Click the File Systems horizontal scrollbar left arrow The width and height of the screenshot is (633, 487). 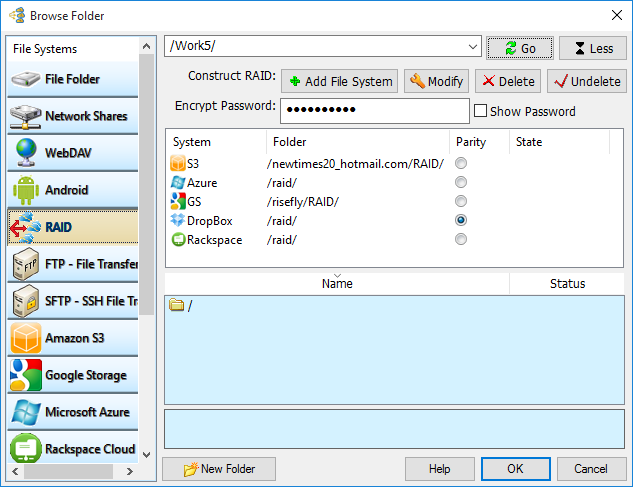tap(15, 471)
